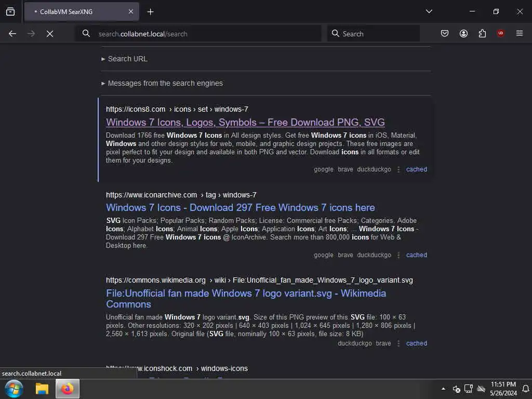Open more options dots for iconarchive result
This screenshot has height=399, width=532.
click(x=398, y=255)
